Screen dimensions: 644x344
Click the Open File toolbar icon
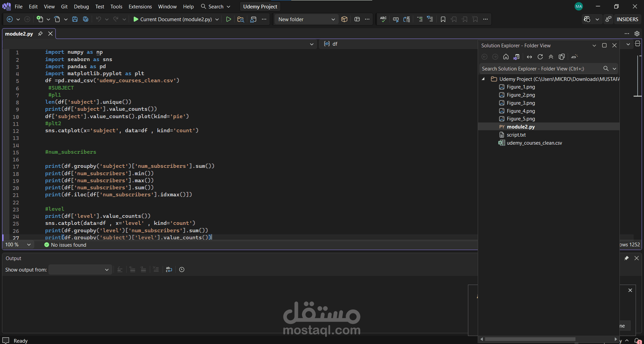tap(57, 19)
